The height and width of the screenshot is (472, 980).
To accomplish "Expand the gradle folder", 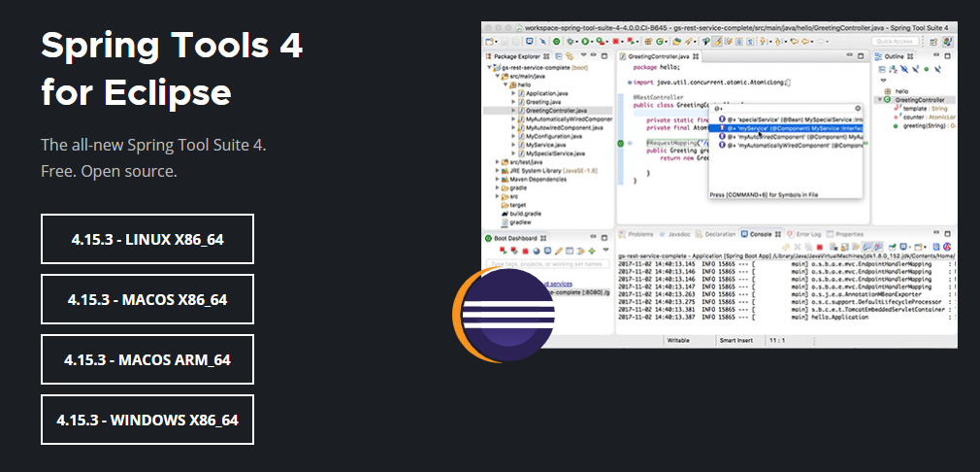I will 497,187.
